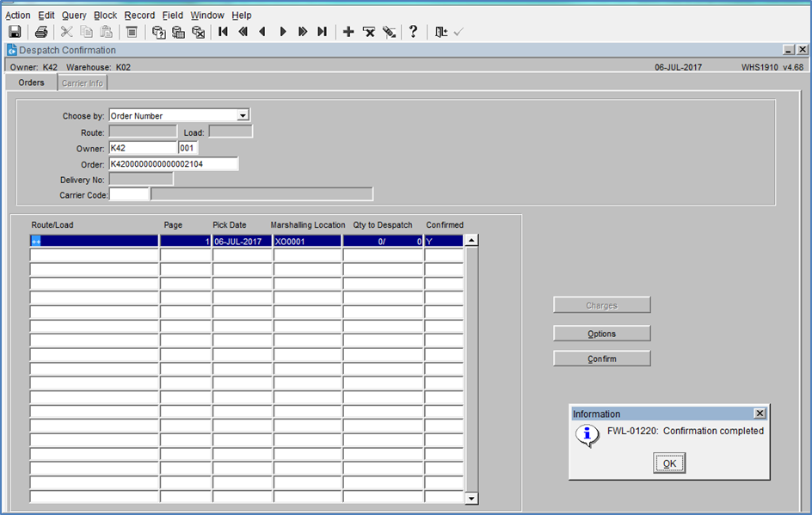Expand the Choose by dropdown arrow
Screen dimensions: 812x515
coord(243,115)
